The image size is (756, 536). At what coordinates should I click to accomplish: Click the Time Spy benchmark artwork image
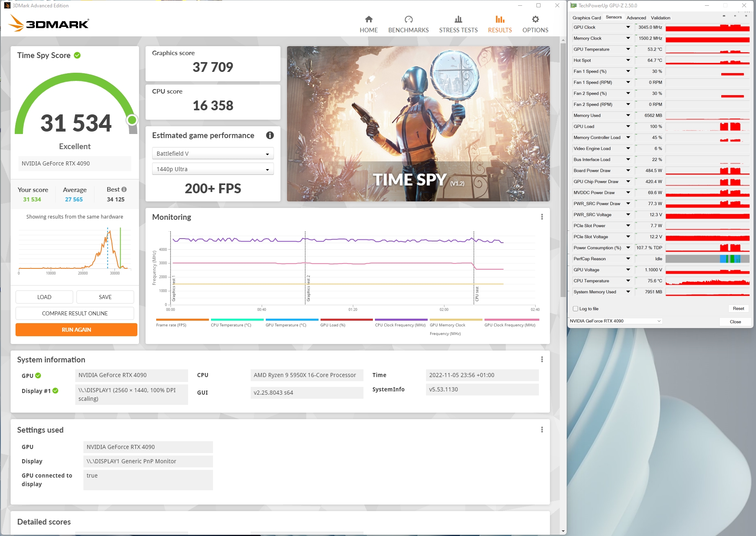[x=418, y=123]
